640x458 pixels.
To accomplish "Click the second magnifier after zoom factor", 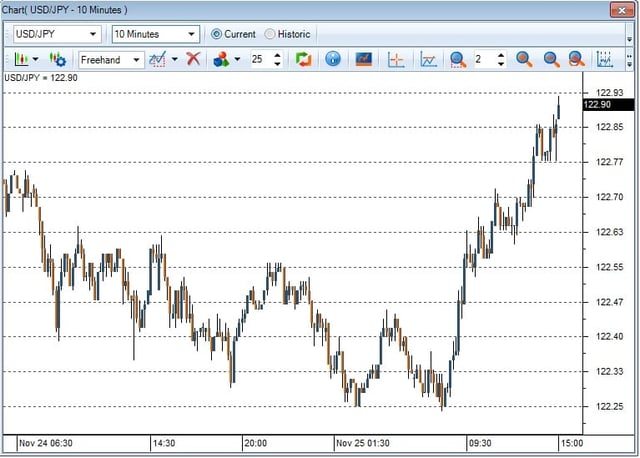I will coord(551,60).
